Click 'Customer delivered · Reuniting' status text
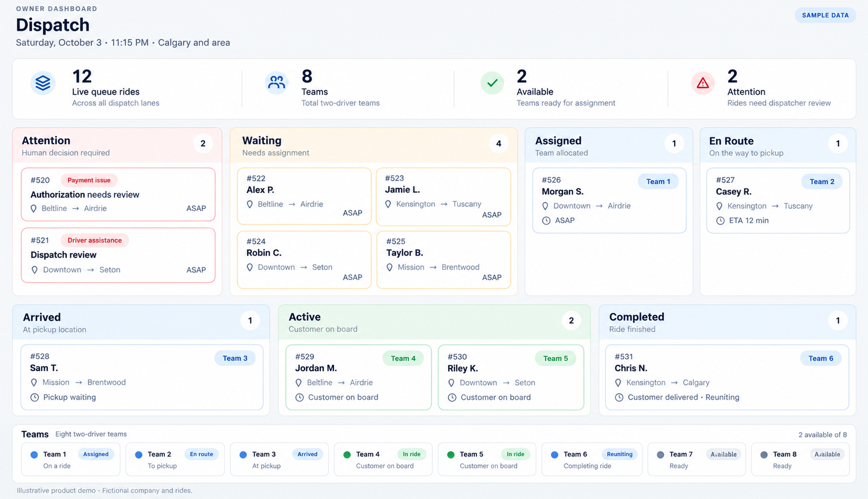Image resolution: width=868 pixels, height=499 pixels. 683,397
